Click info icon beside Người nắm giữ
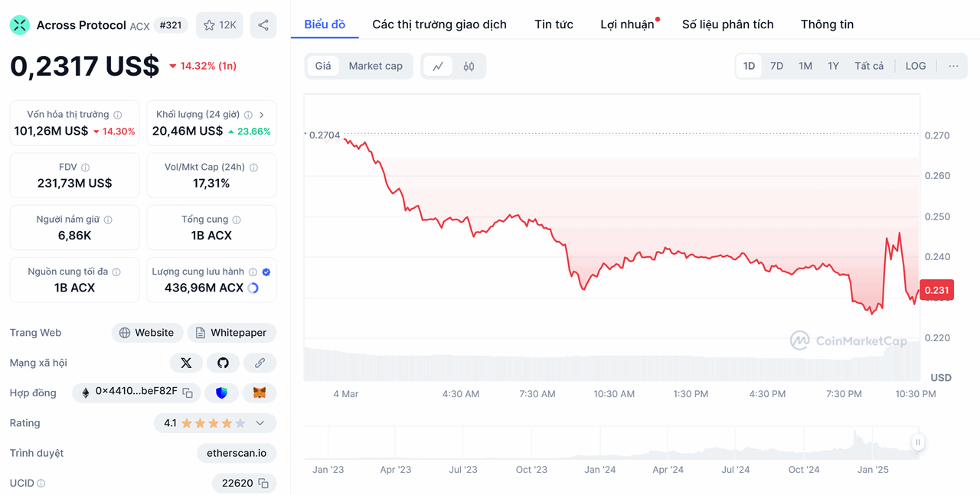The height and width of the screenshot is (495, 980). [108, 220]
